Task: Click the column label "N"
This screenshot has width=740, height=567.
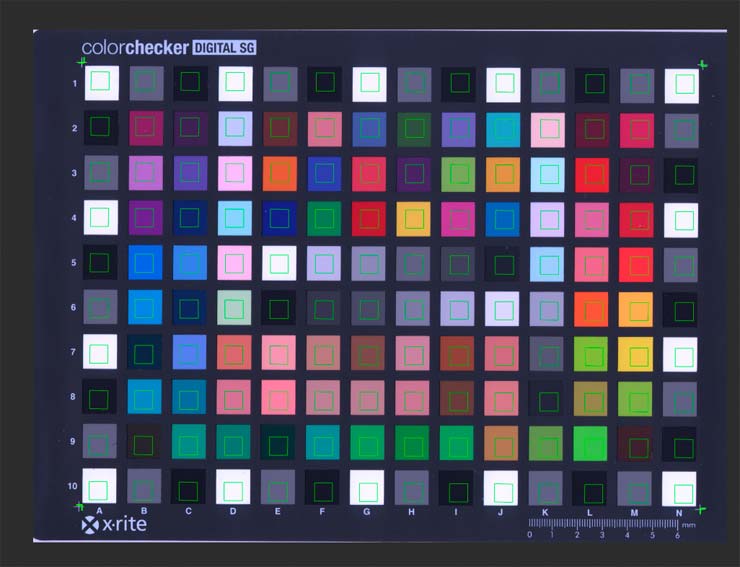Action: (x=679, y=513)
